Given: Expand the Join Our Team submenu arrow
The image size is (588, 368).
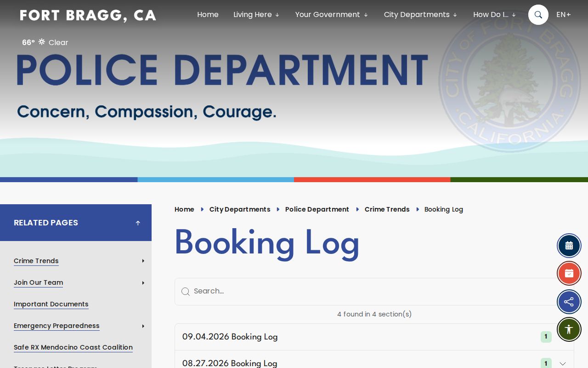Looking at the screenshot, I should pos(143,283).
